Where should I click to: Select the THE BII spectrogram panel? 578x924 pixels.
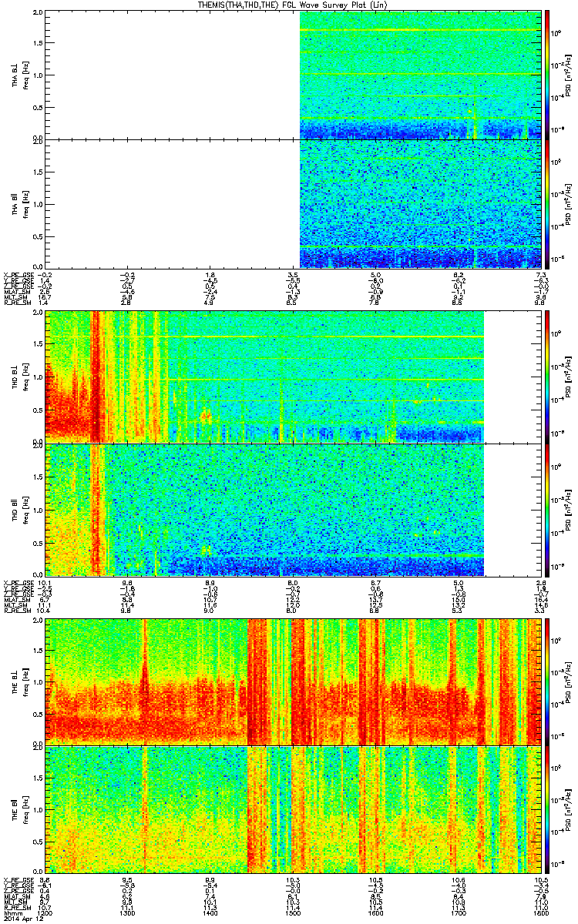click(x=294, y=811)
